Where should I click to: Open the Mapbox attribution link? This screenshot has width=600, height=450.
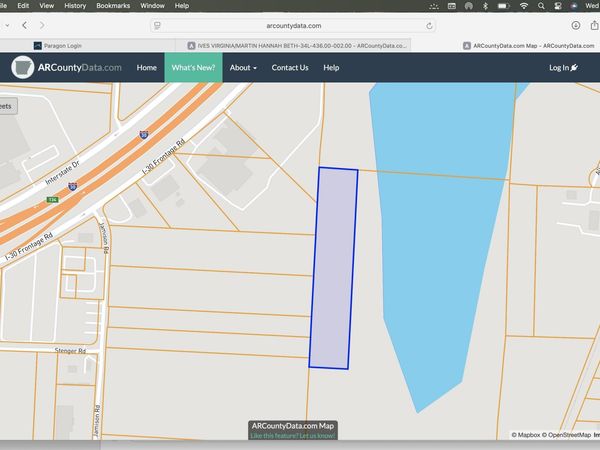point(528,435)
